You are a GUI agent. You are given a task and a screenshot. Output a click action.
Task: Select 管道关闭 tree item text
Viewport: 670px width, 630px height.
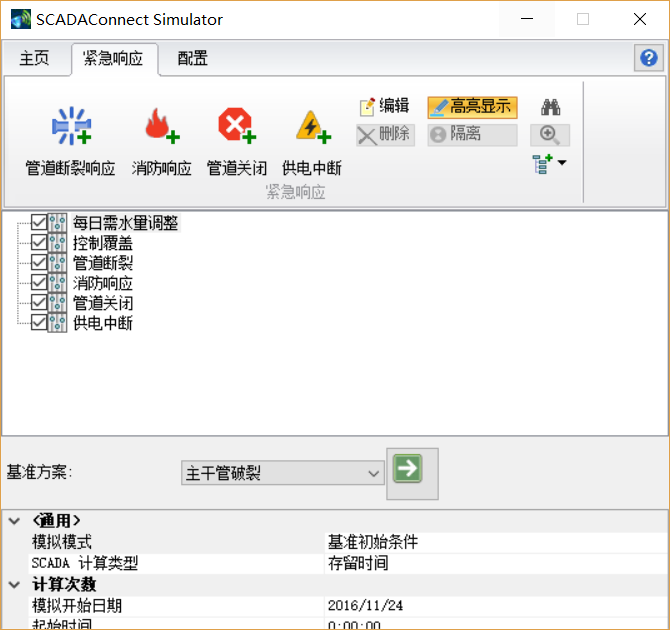(x=103, y=303)
